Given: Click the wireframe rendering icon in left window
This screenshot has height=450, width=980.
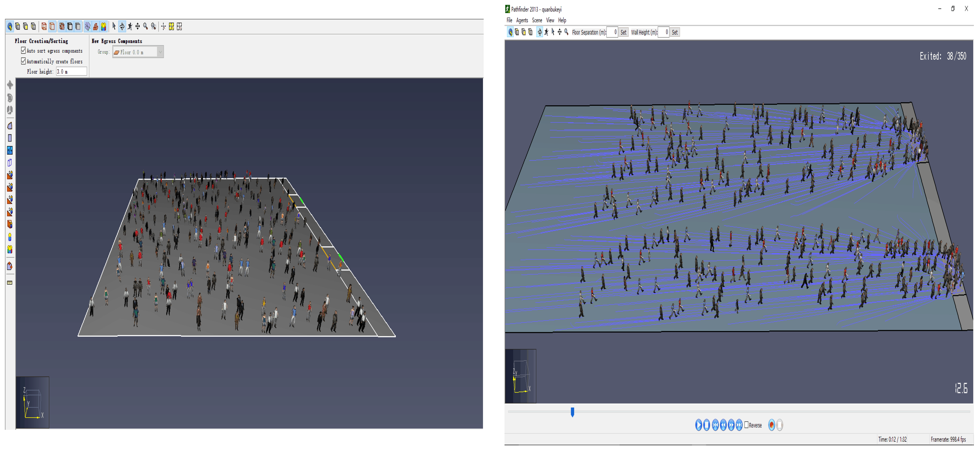Looking at the screenshot, I should 44,26.
